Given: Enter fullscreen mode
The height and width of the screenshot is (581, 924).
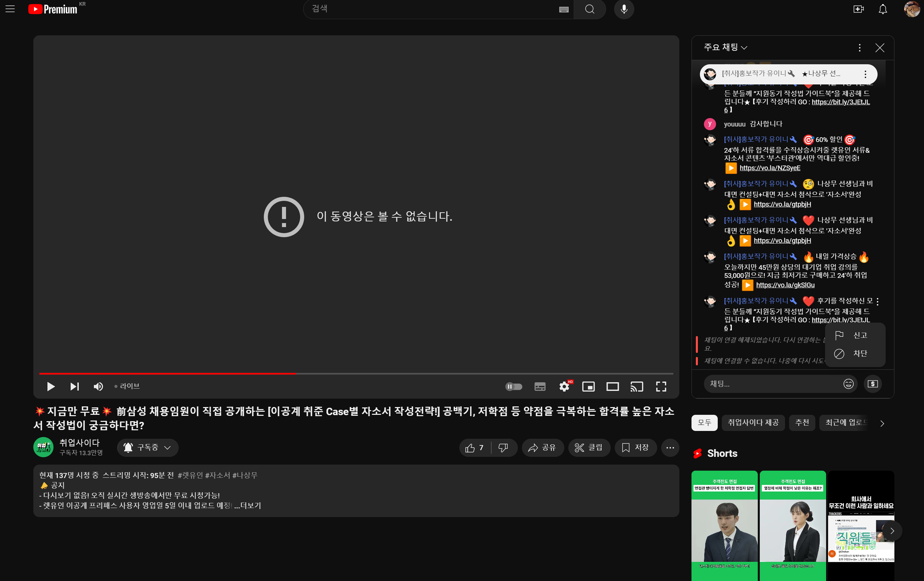Looking at the screenshot, I should click(661, 387).
